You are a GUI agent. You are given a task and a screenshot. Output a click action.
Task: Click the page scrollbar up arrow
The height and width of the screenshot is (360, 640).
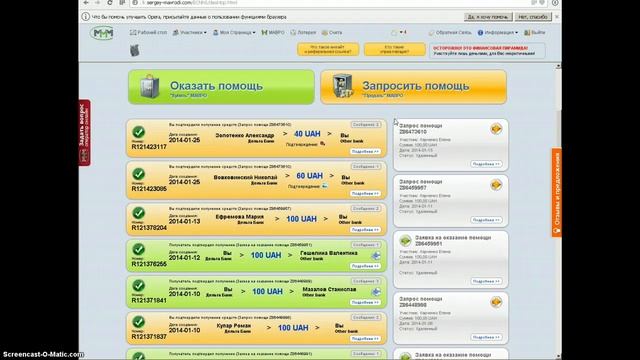(558, 66)
